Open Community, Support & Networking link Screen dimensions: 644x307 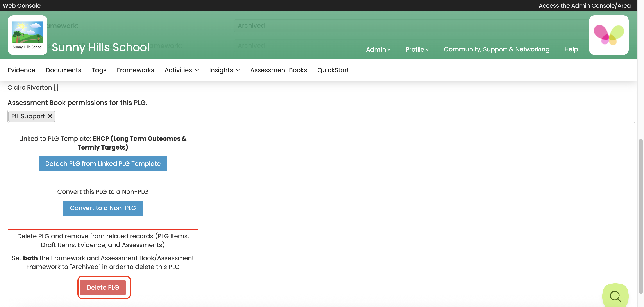[496, 49]
